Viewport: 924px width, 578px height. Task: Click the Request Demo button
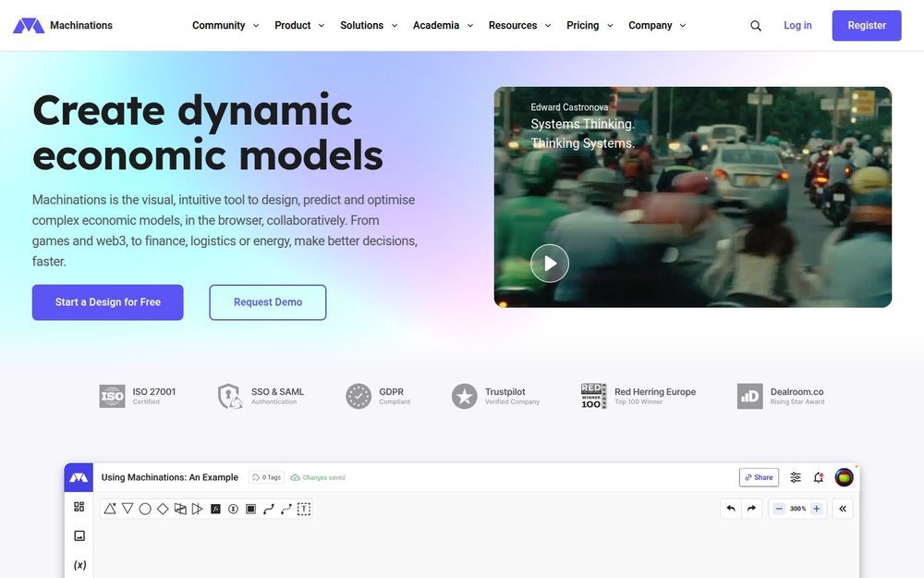coord(268,302)
